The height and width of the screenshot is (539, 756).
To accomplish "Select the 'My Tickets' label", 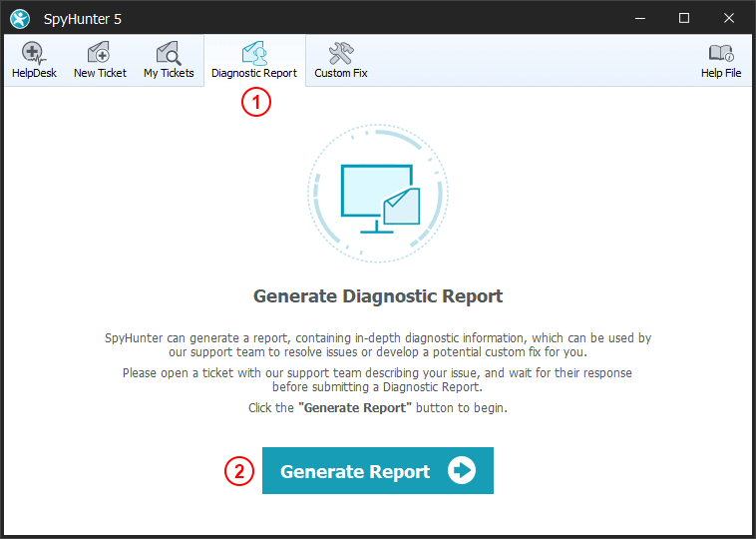I will coord(169,73).
